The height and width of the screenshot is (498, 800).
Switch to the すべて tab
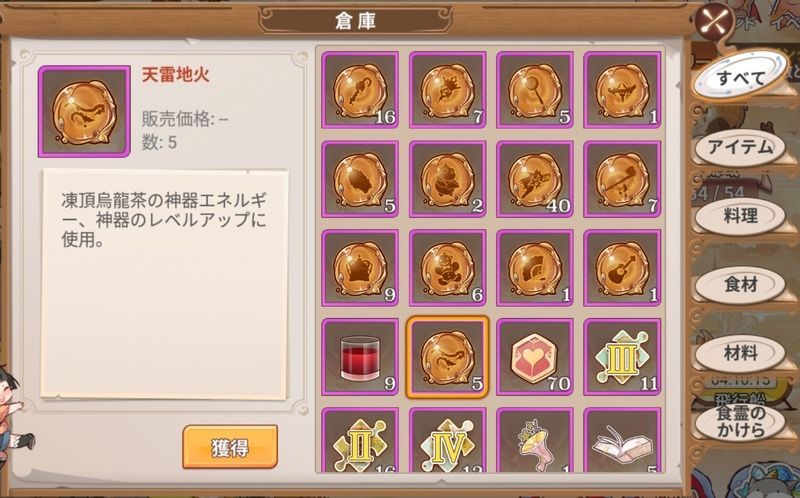point(740,78)
